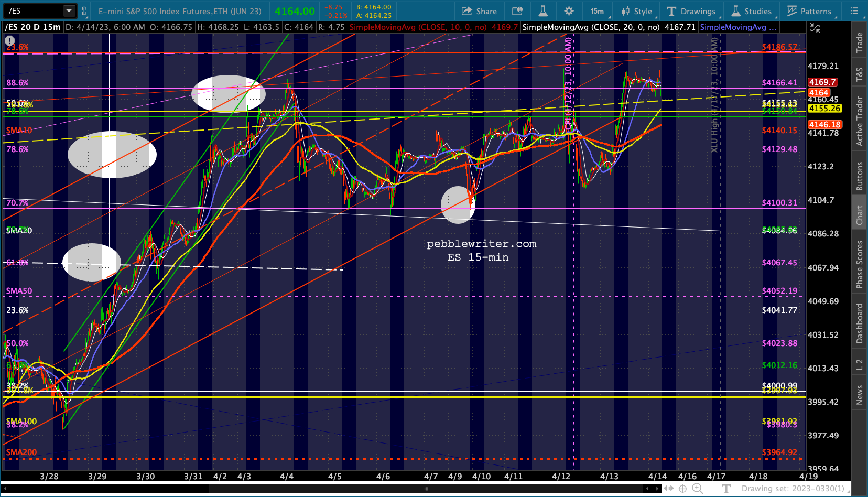868x497 pixels.
Task: Open the Buttons sidebar tab
Action: point(860,176)
